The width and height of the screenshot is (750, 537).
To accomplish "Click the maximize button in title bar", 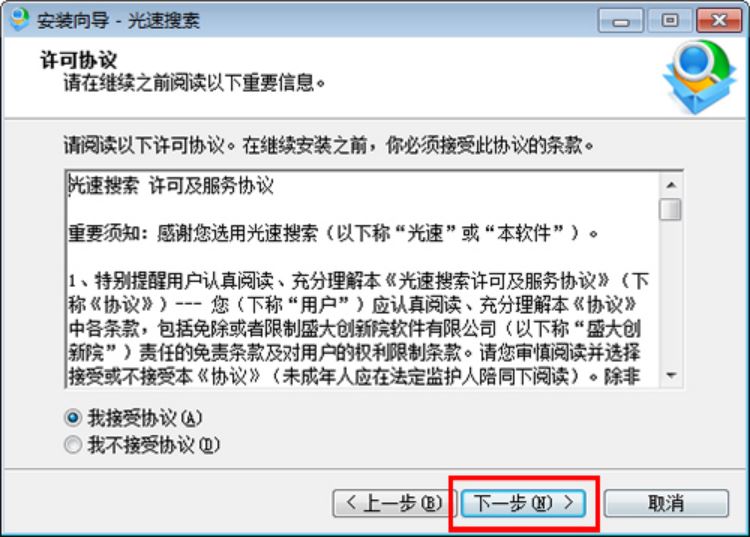I will (x=670, y=21).
